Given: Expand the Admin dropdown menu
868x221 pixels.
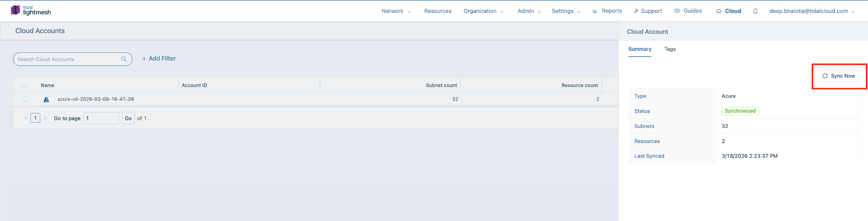Looking at the screenshot, I should point(529,11).
